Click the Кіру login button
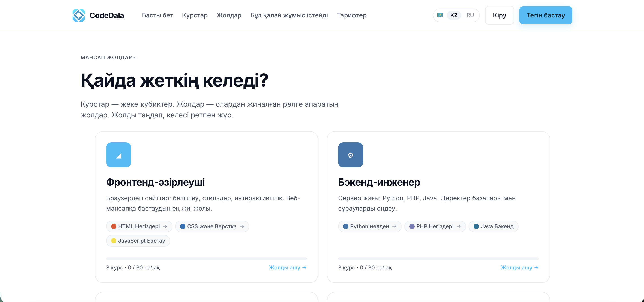Viewport: 644px width, 302px height. (499, 15)
